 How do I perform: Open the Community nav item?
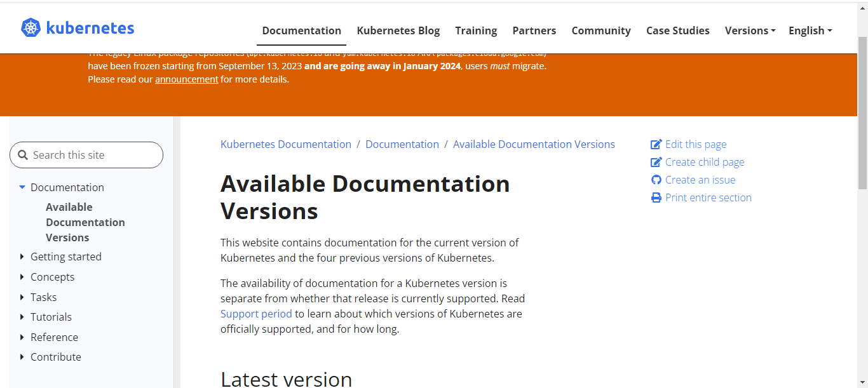point(601,30)
